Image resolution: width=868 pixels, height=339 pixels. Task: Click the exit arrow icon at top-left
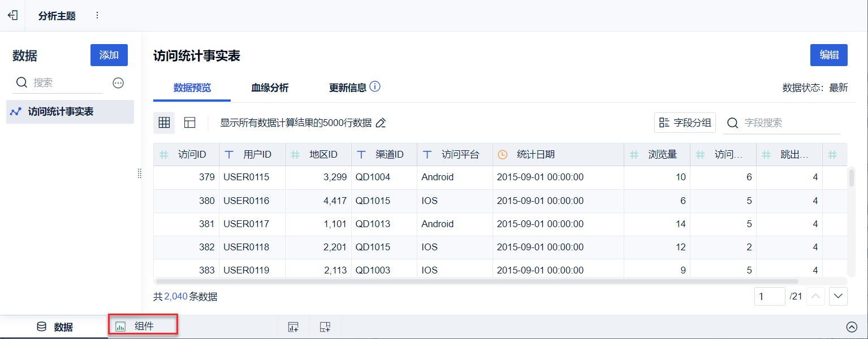pos(12,15)
